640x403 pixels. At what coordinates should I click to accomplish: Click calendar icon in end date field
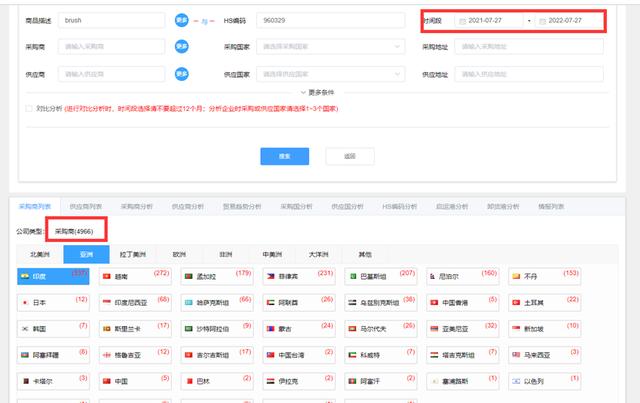pyautogui.click(x=541, y=21)
